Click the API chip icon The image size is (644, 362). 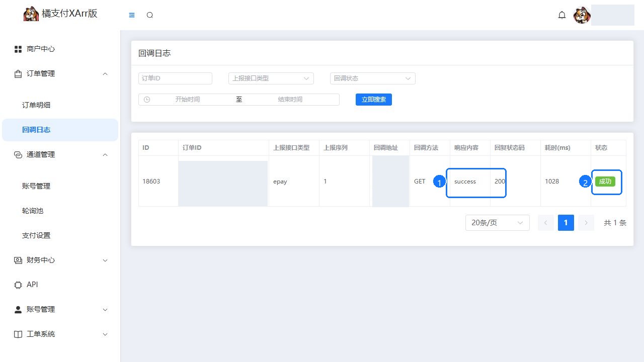[x=18, y=285]
